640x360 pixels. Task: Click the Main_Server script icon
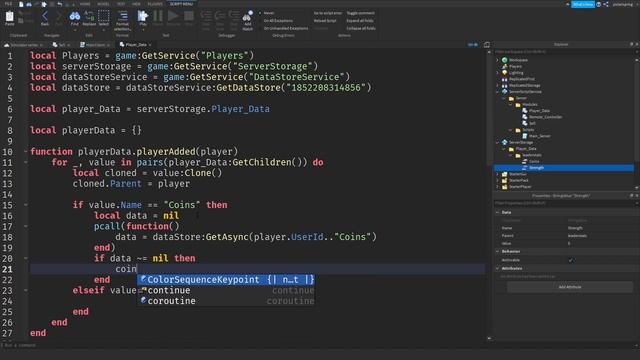coord(525,136)
